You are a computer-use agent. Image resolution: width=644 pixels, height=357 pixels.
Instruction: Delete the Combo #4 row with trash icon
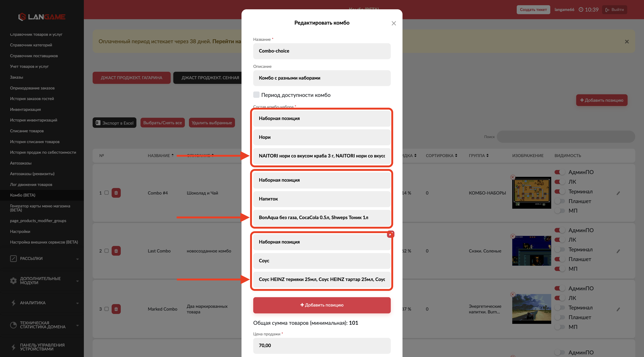pyautogui.click(x=116, y=193)
